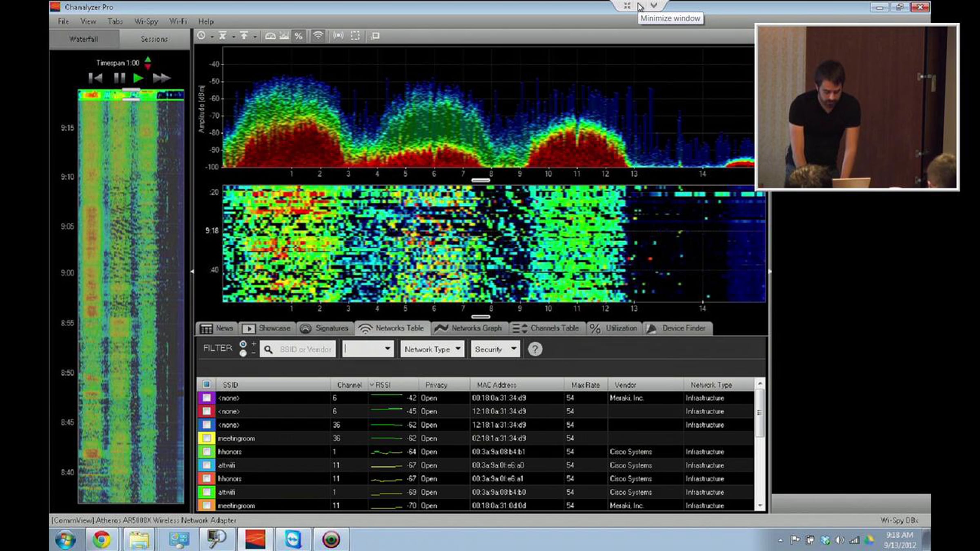The height and width of the screenshot is (551, 980).
Task: Click the filter help question mark icon
Action: point(535,349)
